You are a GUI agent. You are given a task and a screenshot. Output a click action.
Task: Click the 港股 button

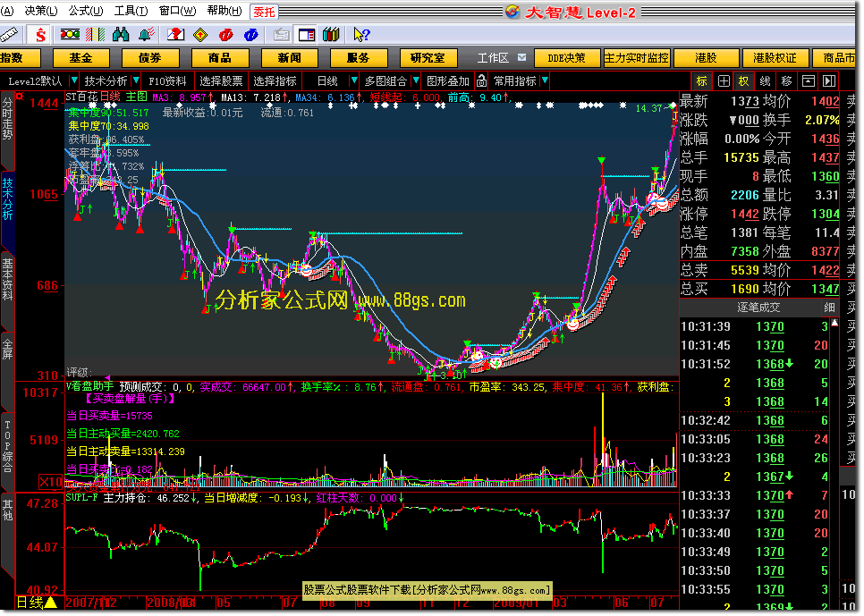tap(706, 58)
